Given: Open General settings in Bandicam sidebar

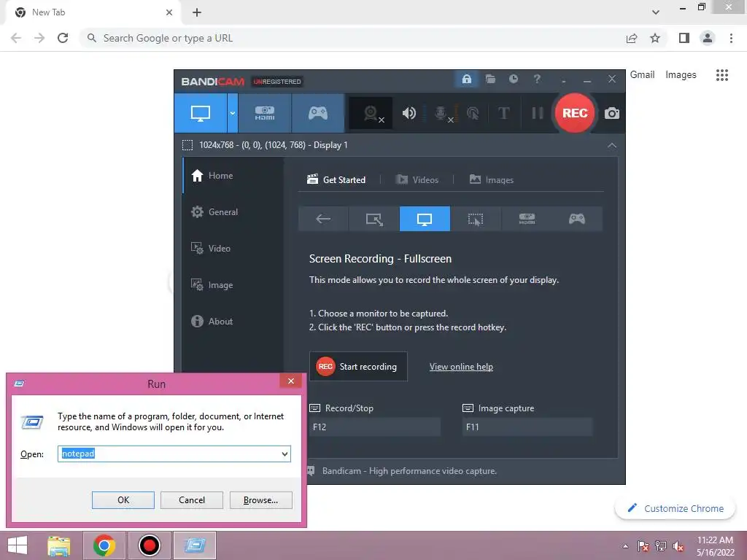Looking at the screenshot, I should click(x=233, y=212).
